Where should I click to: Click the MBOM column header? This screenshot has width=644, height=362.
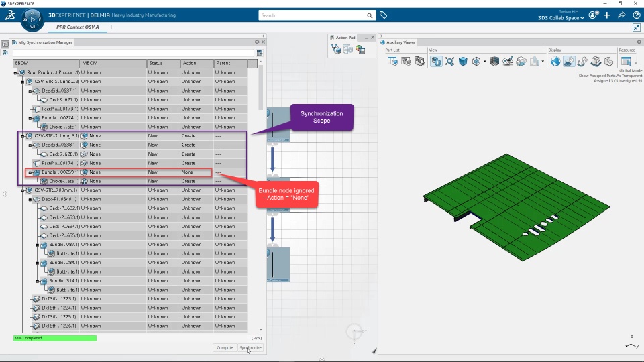pos(113,63)
